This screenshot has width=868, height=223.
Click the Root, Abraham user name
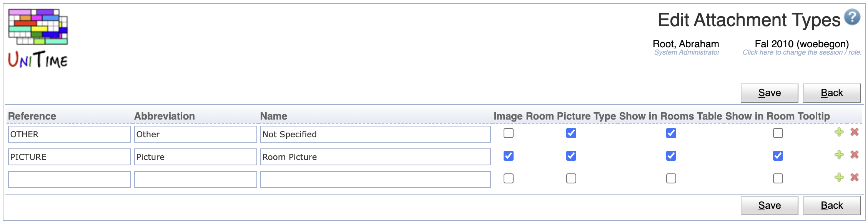[x=686, y=44]
